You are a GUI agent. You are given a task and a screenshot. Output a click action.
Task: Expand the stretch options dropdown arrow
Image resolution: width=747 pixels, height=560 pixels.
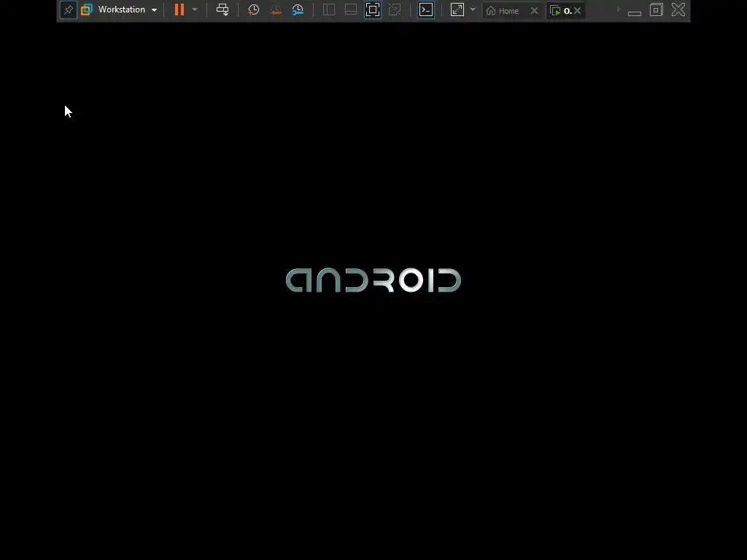pos(473,9)
